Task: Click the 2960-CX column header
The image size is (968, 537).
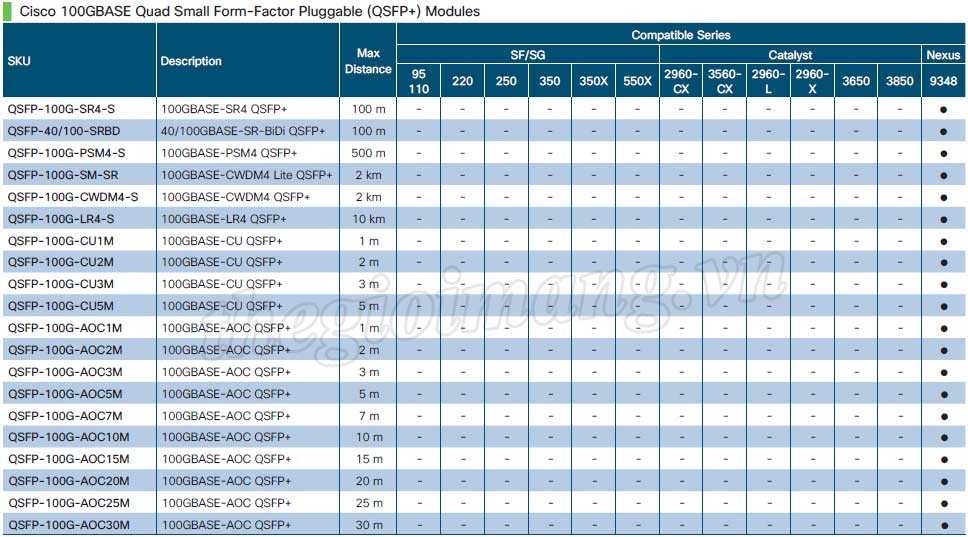Action: coord(681,81)
